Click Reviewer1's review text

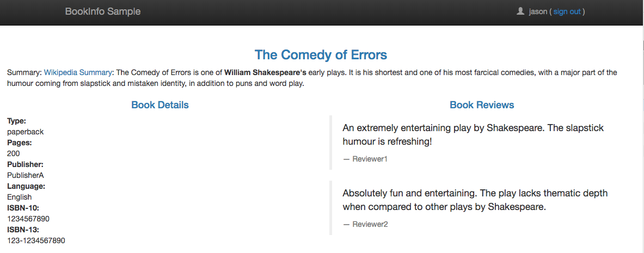point(473,135)
